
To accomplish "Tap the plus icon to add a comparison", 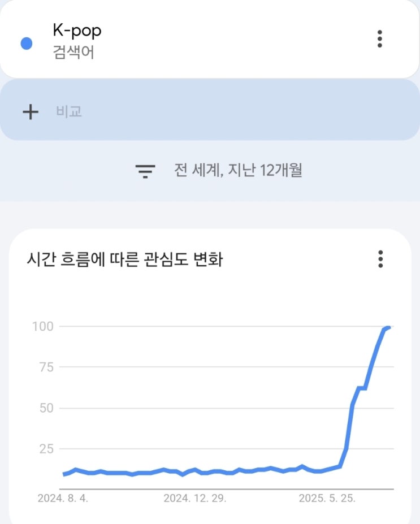I will click(30, 111).
